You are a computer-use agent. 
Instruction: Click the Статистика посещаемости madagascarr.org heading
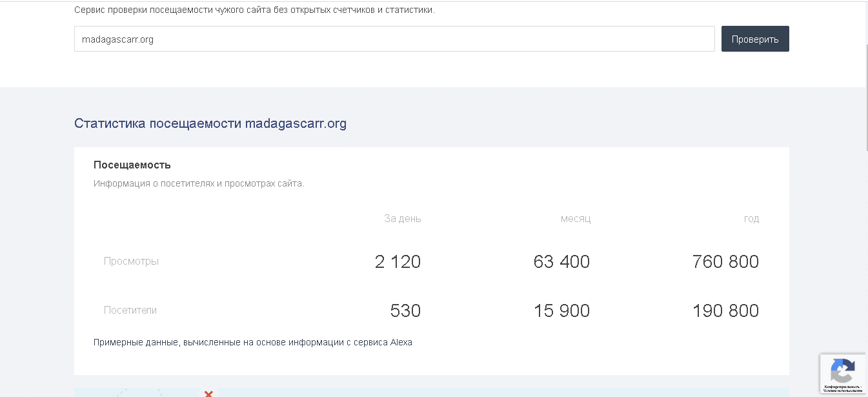[x=210, y=124]
